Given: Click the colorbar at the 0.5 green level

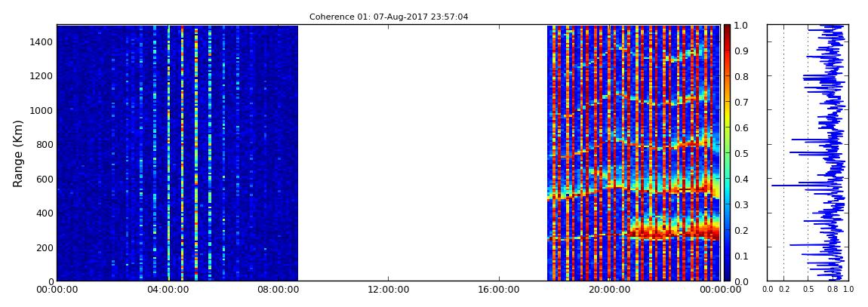Looking at the screenshot, I should point(727,153).
